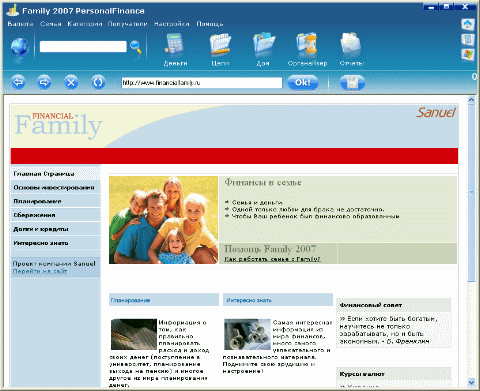Click the floppy disk save button
Viewport: 480px width, 391px height.
pyautogui.click(x=352, y=82)
